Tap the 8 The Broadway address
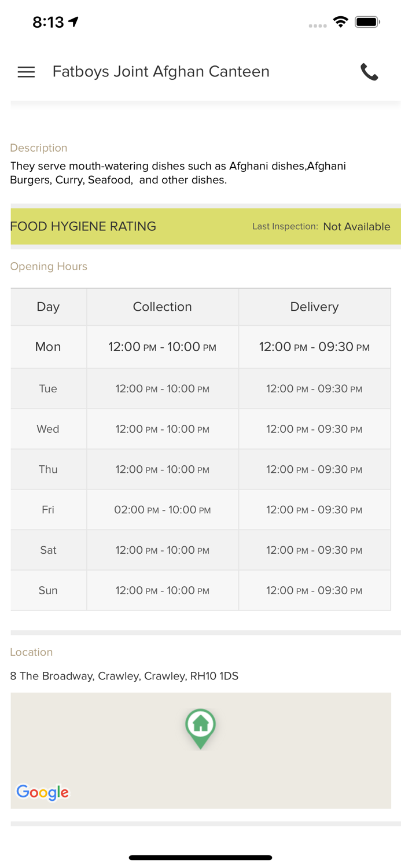 (x=124, y=676)
